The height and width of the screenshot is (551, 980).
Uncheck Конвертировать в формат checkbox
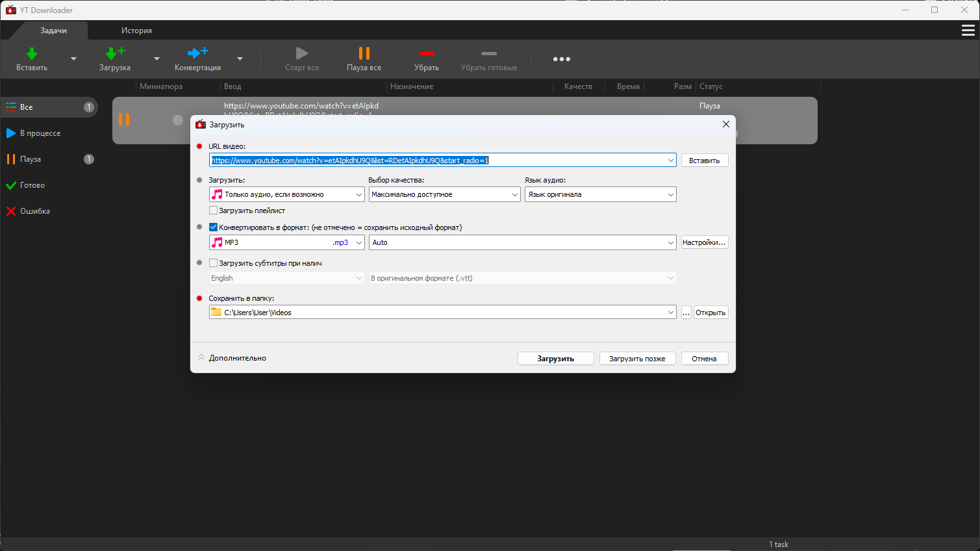point(213,227)
